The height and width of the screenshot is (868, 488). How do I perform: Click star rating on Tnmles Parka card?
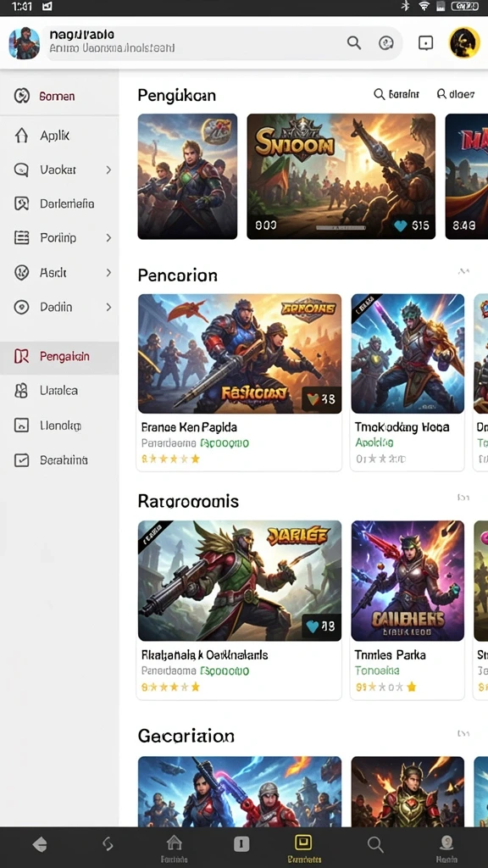click(x=385, y=687)
